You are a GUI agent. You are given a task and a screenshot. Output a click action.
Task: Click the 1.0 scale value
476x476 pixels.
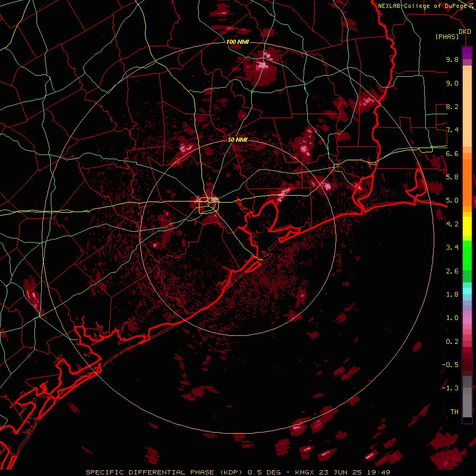click(452, 318)
